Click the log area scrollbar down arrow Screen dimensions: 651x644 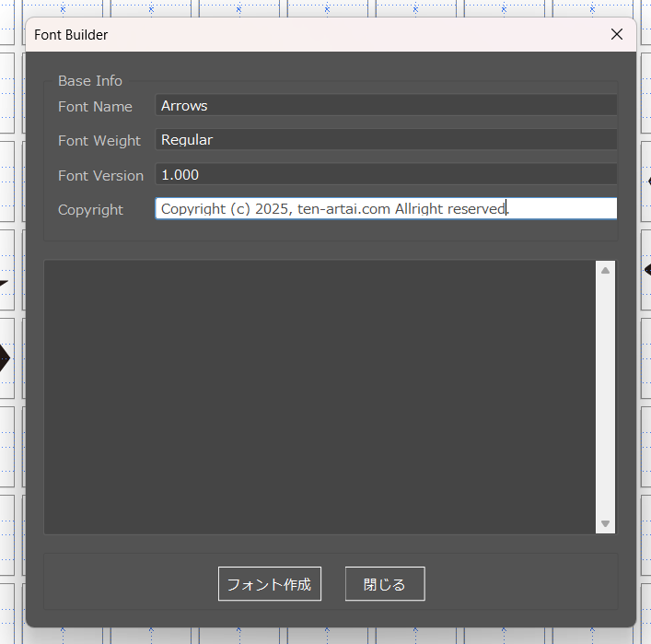(x=605, y=523)
